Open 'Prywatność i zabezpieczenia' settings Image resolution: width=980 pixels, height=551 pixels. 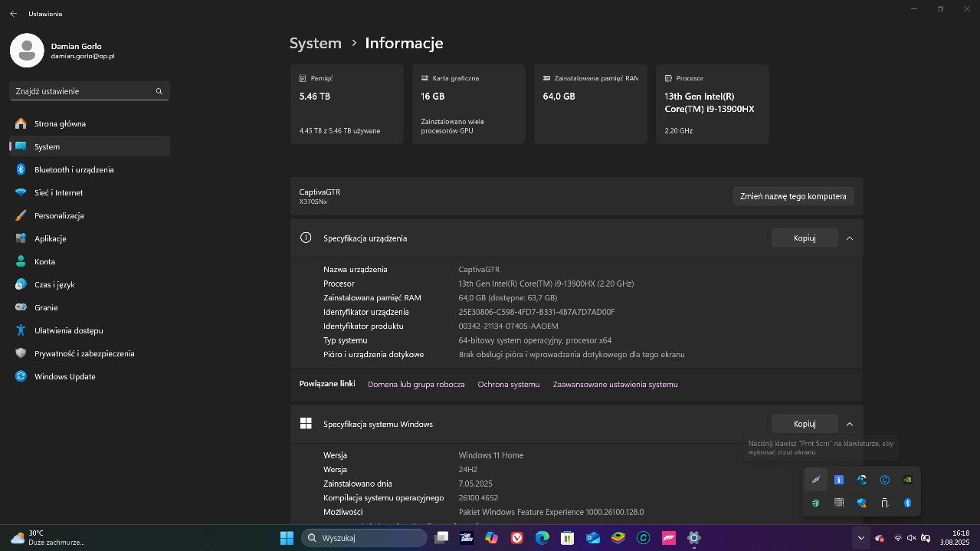[x=90, y=353]
